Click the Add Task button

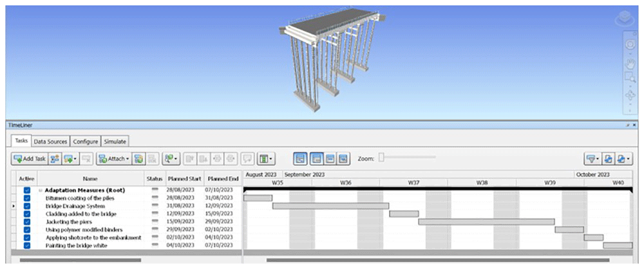(30, 158)
